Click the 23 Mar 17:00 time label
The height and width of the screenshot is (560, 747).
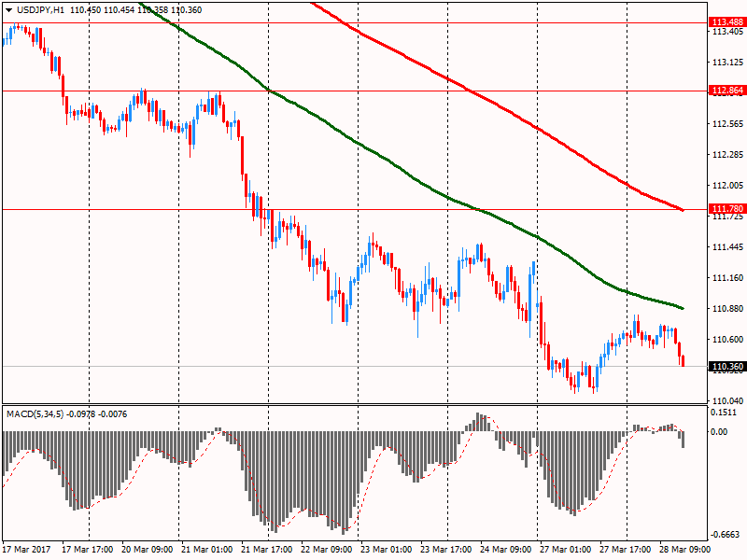point(446,550)
